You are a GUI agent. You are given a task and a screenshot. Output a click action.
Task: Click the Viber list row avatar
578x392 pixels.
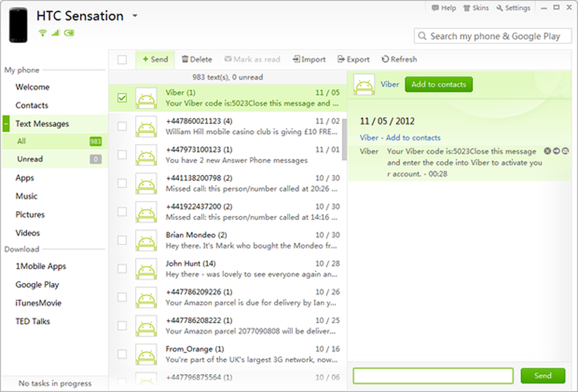click(146, 98)
